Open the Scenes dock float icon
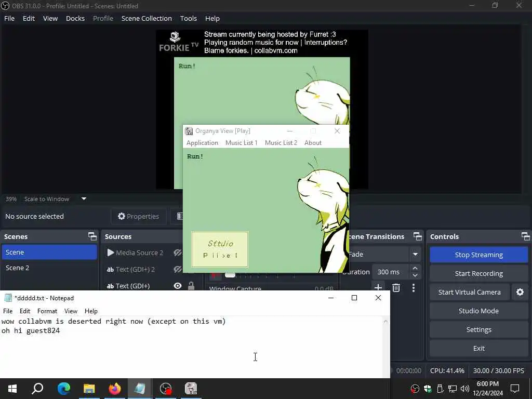 (x=92, y=236)
